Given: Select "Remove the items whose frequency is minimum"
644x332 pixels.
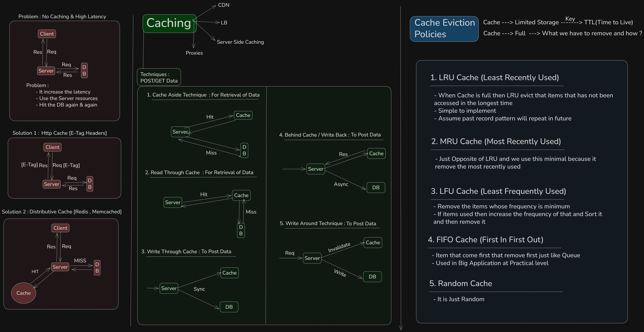Looking at the screenshot, I should [x=502, y=206].
